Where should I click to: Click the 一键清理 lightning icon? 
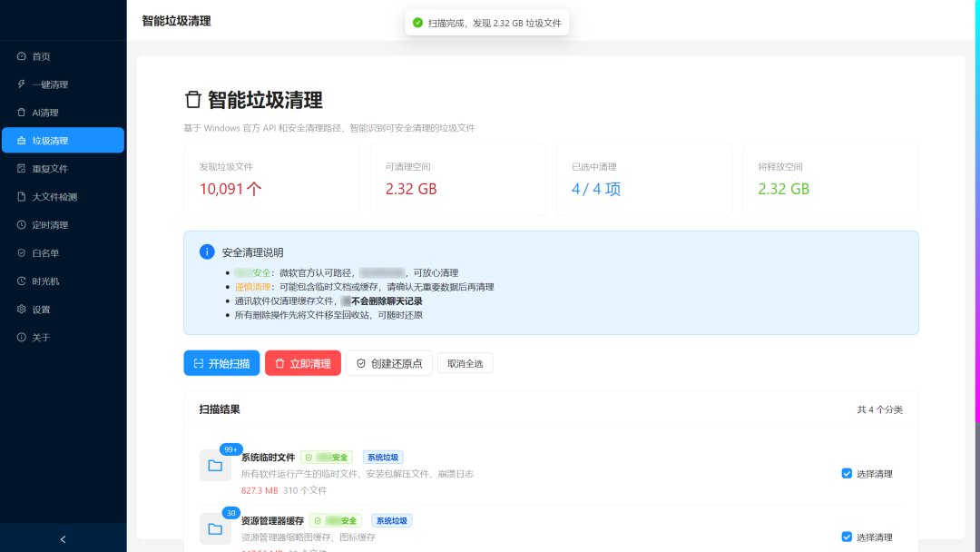pos(21,84)
